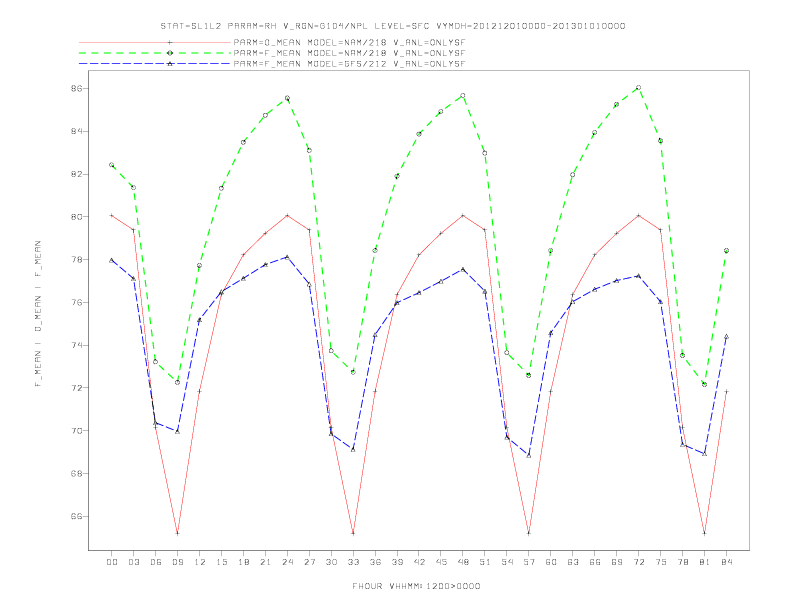Click x-axis tick label 03
792x612 pixels.
click(133, 562)
